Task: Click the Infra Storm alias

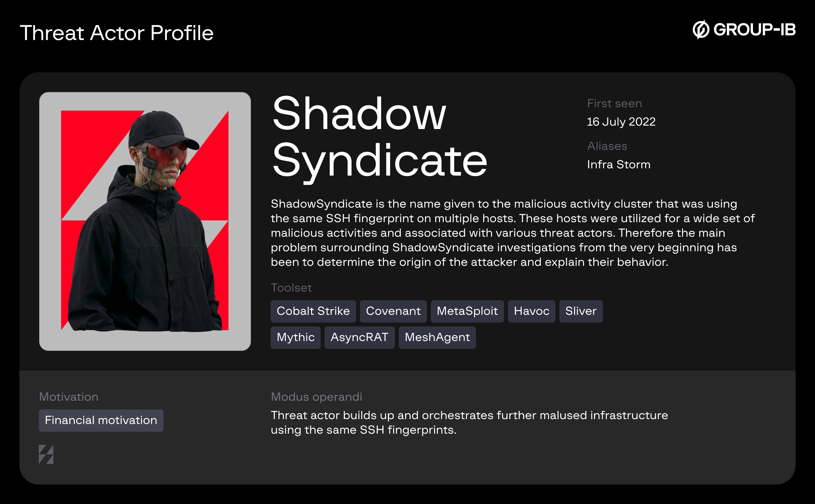Action: [619, 164]
